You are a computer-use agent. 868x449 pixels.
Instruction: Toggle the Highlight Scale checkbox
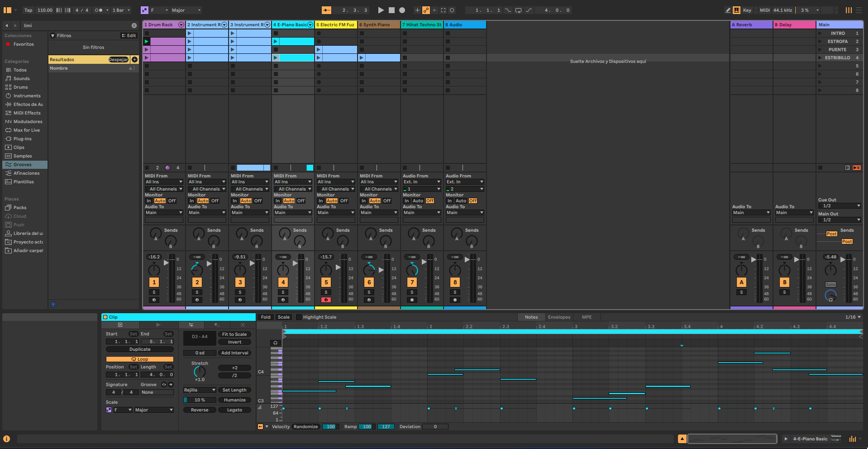(x=299, y=317)
